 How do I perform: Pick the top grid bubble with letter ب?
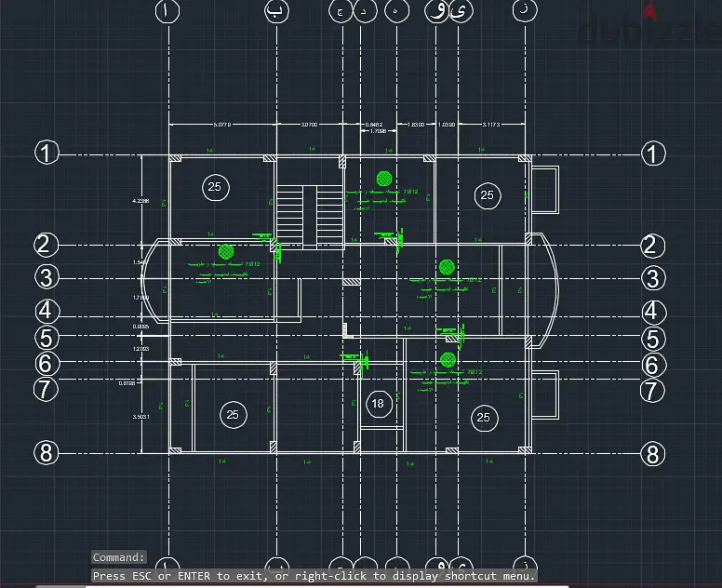(x=276, y=10)
